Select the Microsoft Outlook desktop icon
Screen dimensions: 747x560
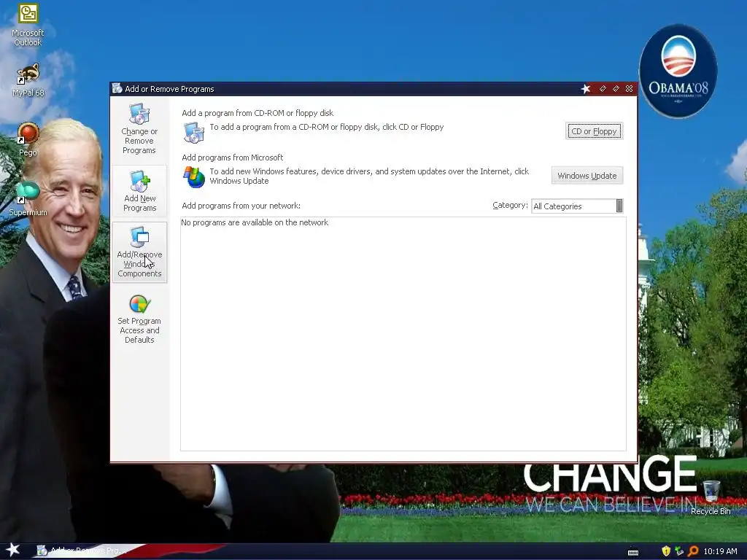[28, 25]
